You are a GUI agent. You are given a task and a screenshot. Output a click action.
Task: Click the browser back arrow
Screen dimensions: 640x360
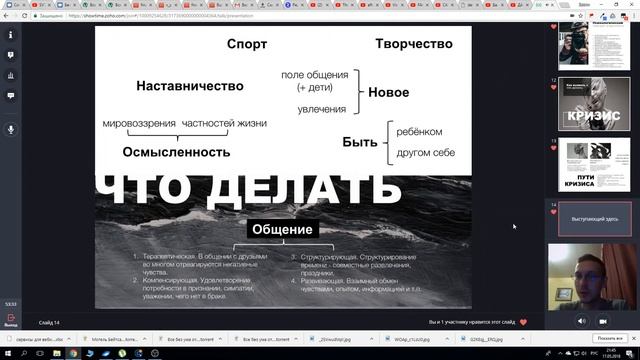[6, 16]
